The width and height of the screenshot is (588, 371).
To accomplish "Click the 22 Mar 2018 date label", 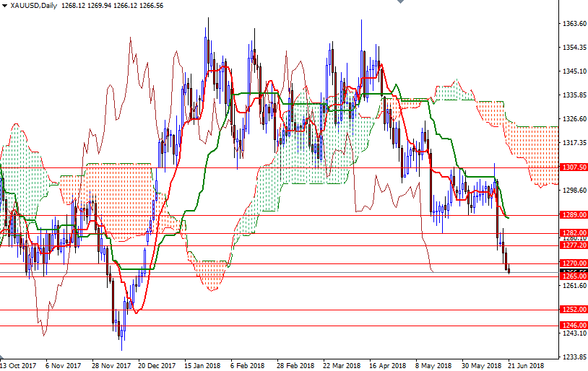I will 342,365.
